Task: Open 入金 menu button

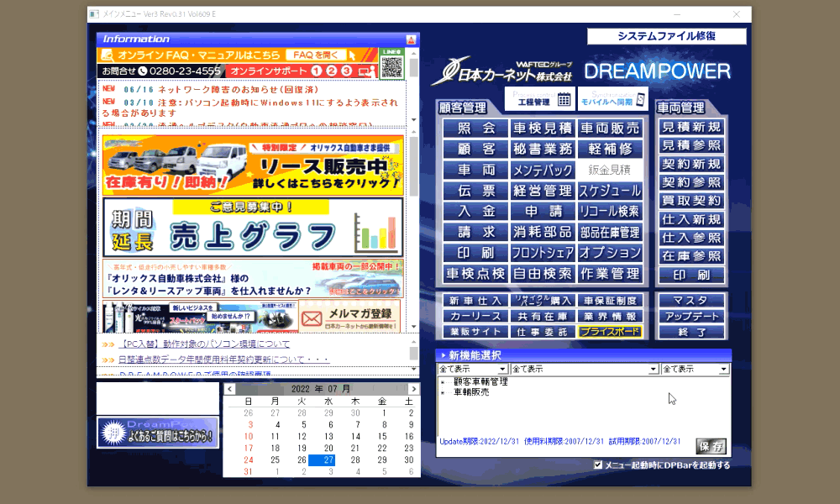Action: (475, 211)
